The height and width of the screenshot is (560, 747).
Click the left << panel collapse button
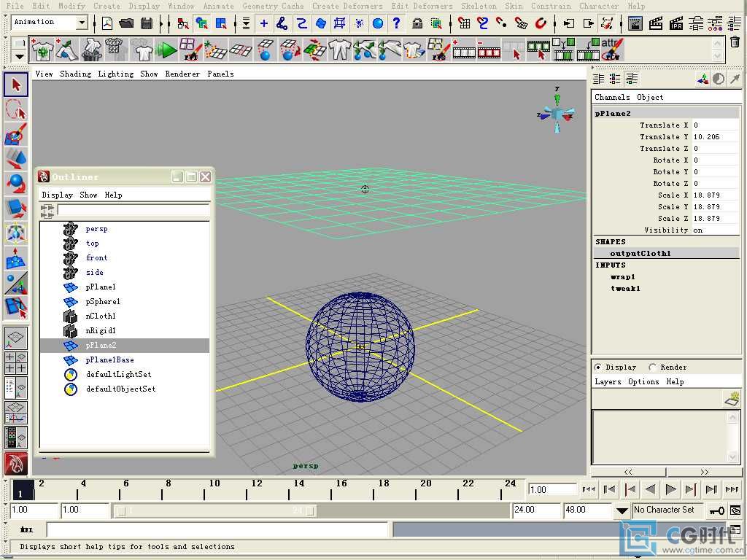[x=628, y=472]
